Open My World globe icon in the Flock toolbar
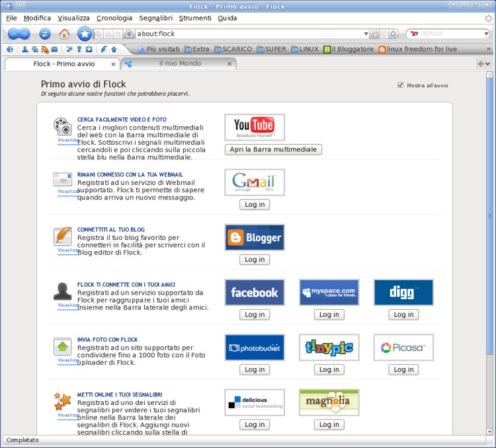The height and width of the screenshot is (448, 496). pyautogui.click(x=10, y=50)
